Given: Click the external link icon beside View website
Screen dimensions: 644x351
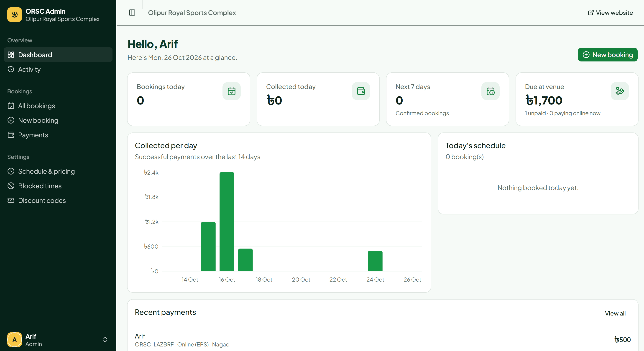Looking at the screenshot, I should pos(590,13).
